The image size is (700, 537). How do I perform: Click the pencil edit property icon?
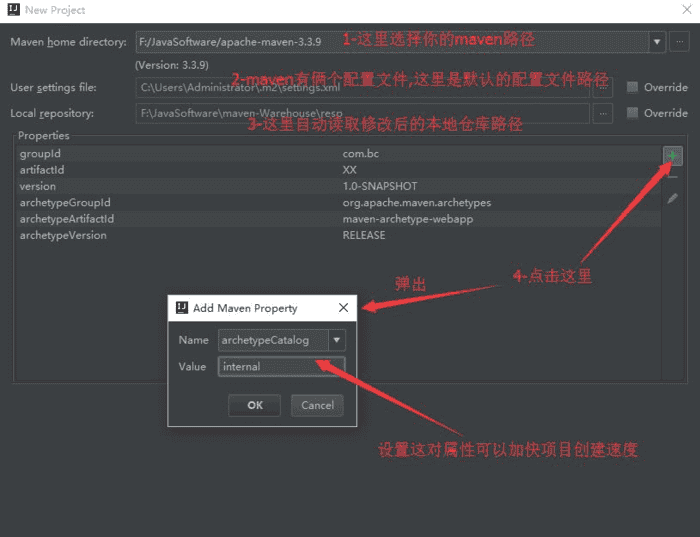coord(672,198)
